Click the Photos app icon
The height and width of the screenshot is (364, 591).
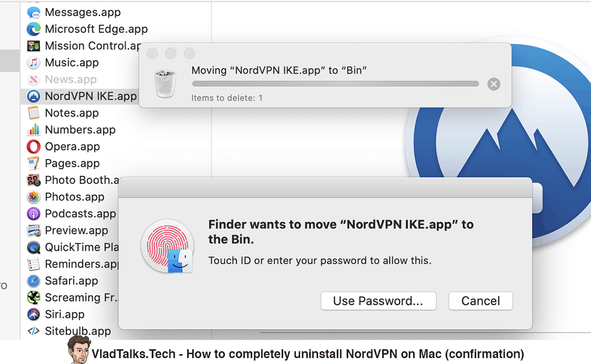click(x=33, y=197)
